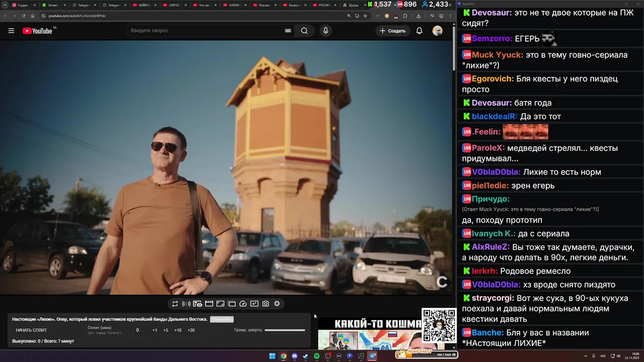This screenshot has width=644, height=362.
Task: Open the enhancer settings gear icon
Action: [277, 304]
